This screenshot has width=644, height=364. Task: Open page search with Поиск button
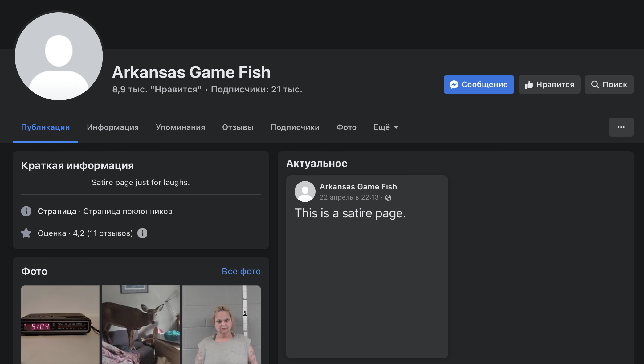[609, 84]
